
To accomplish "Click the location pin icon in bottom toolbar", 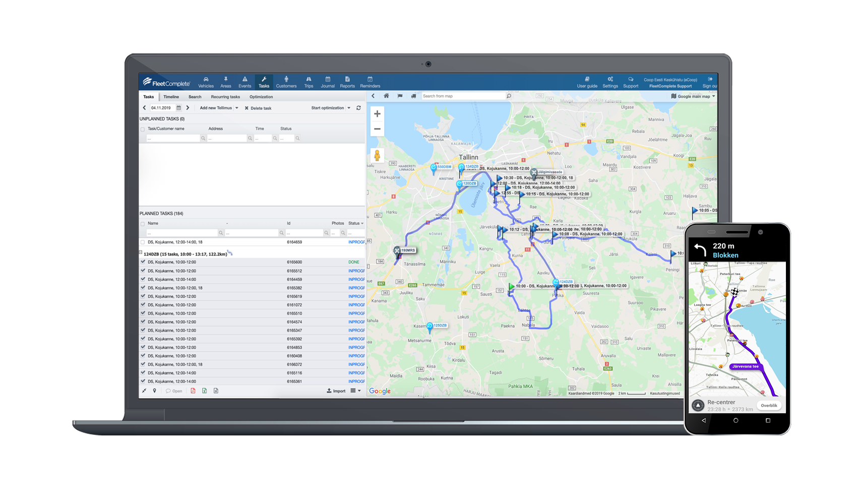I will (x=154, y=391).
